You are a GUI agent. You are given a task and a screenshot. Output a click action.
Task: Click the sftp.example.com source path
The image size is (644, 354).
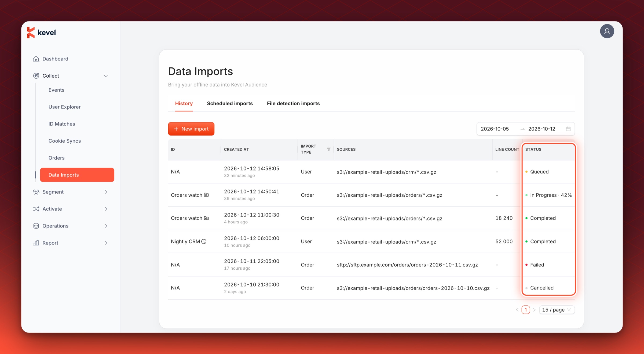pos(407,265)
